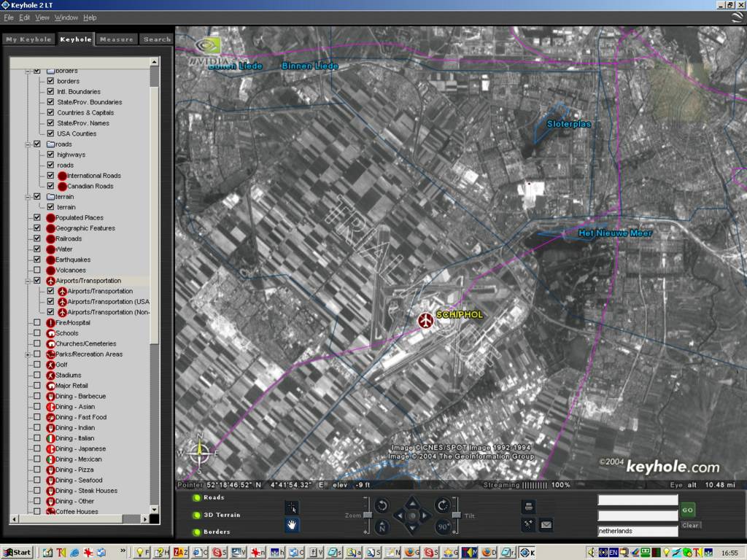
Task: Enable Coffee Houses checkbox
Action: (36, 511)
